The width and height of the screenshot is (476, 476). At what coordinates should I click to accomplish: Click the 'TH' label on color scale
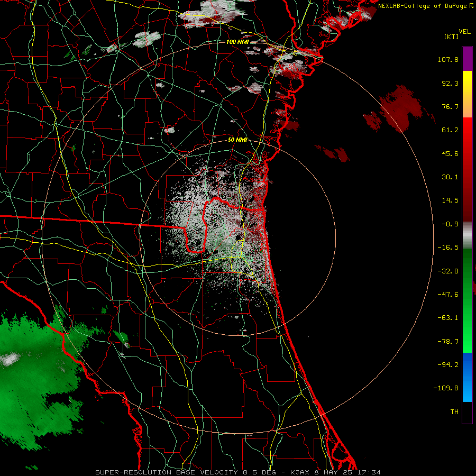454,412
